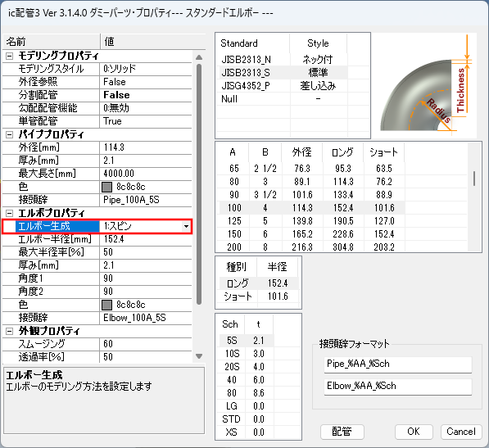Viewport: 489px width, 448px height.
Task: Click the 角度2 value 90
Action: tap(146, 292)
